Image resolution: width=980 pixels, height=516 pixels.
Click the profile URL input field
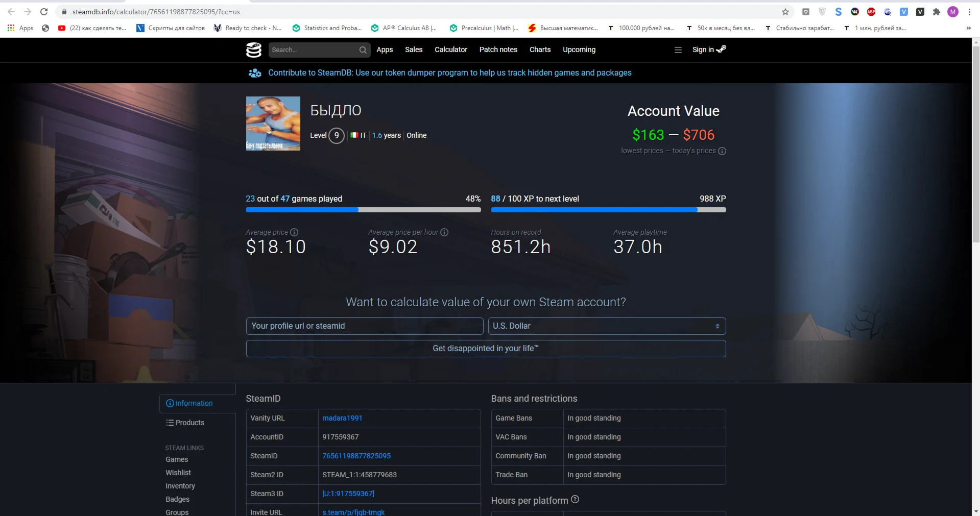[x=364, y=326]
